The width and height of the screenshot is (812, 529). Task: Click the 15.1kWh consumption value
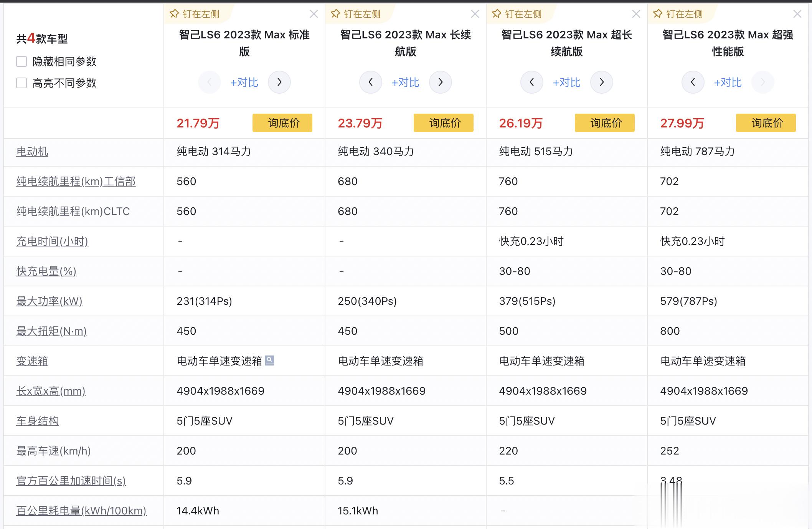[358, 511]
